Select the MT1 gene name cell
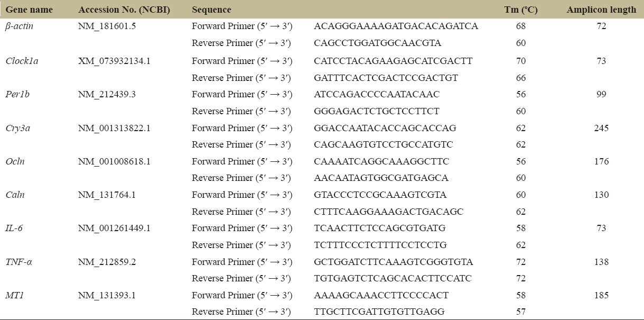Screen dimensions: 644x320 point(14,295)
